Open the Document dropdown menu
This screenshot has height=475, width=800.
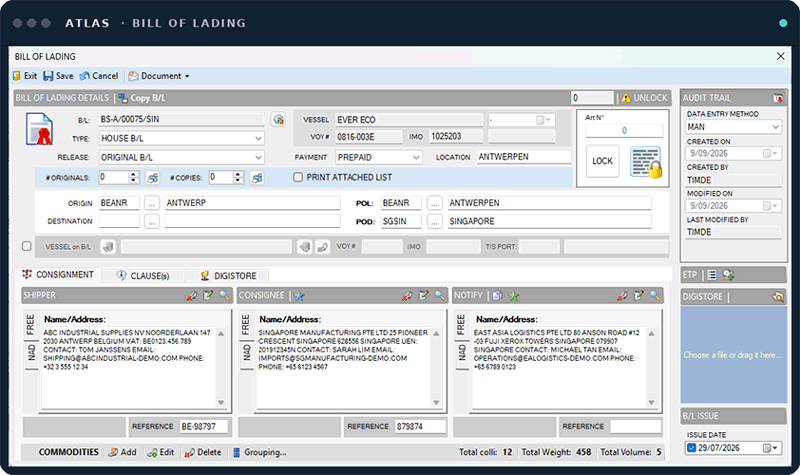(x=159, y=76)
